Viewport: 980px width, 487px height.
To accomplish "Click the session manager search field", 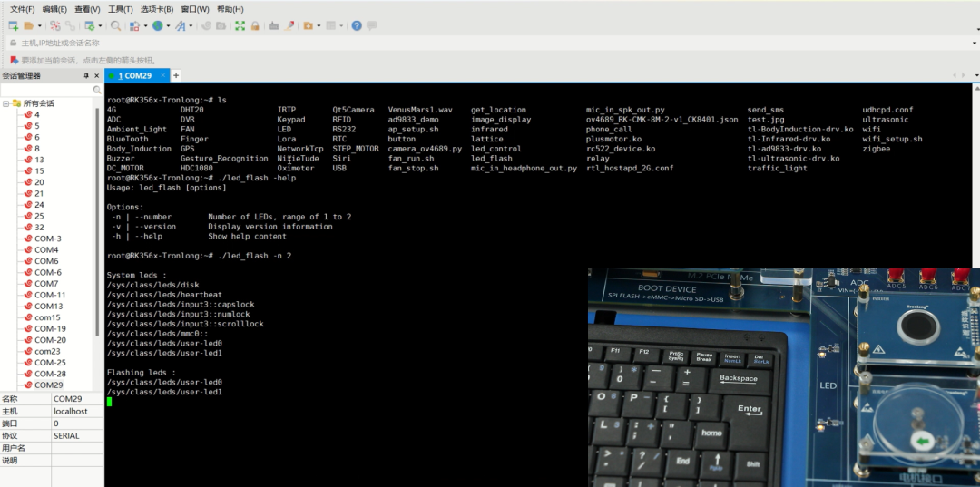I will (47, 90).
